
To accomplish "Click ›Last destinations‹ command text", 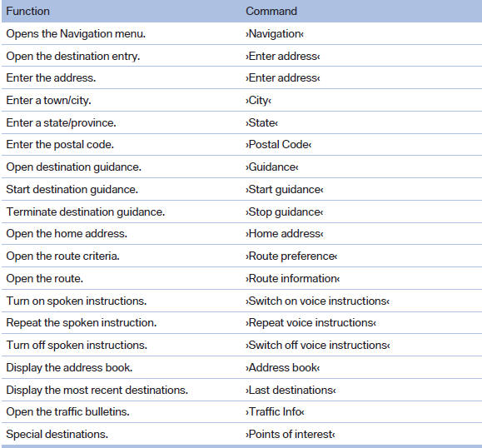I will pyautogui.click(x=291, y=391).
